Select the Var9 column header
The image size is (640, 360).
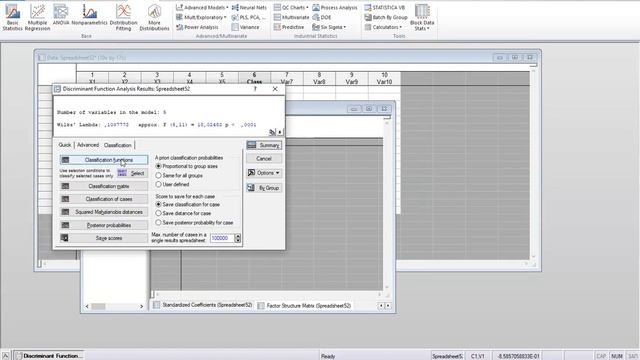352,78
